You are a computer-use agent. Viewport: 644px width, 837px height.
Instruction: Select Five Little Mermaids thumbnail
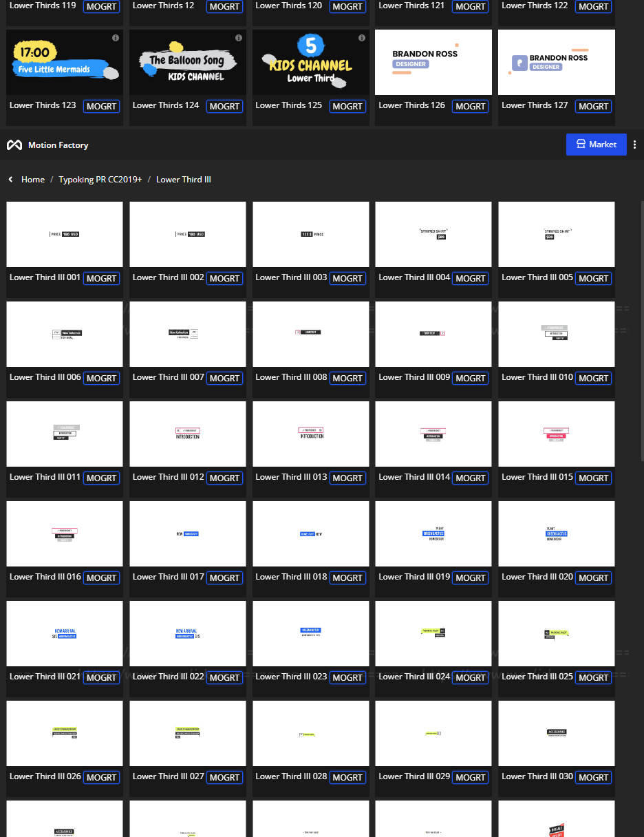(65, 62)
